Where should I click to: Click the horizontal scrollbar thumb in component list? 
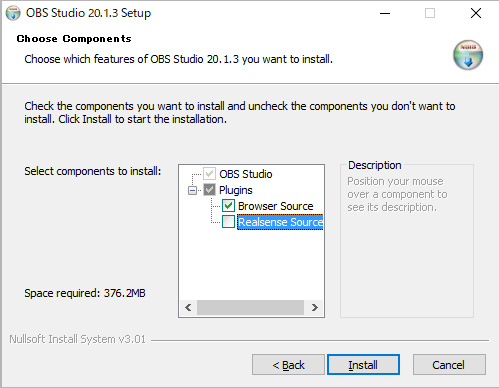pos(250,307)
